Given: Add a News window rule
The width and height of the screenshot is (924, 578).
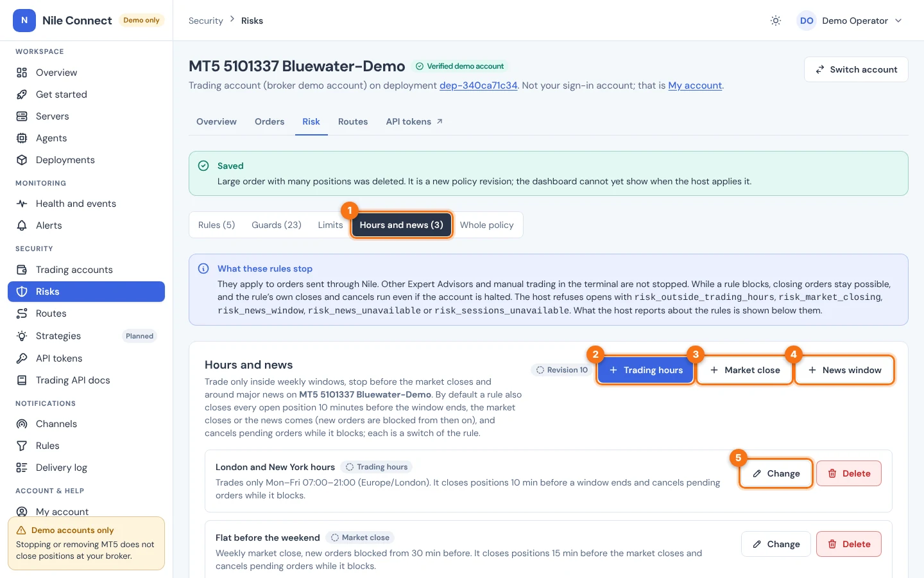Looking at the screenshot, I should (x=844, y=370).
